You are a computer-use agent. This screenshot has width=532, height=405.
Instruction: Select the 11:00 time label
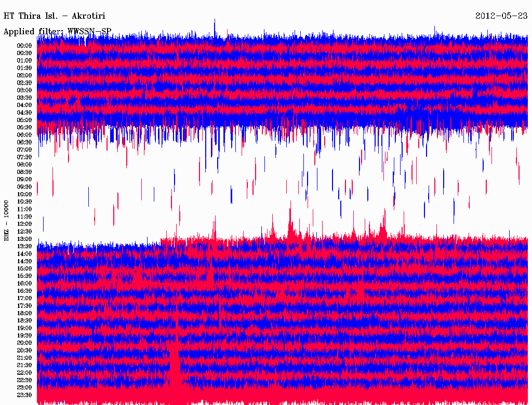point(24,209)
